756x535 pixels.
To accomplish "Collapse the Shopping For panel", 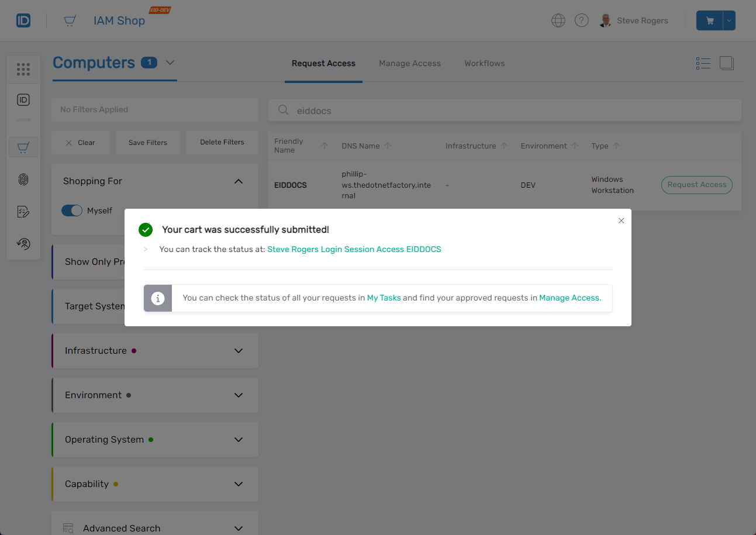I will [x=238, y=181].
